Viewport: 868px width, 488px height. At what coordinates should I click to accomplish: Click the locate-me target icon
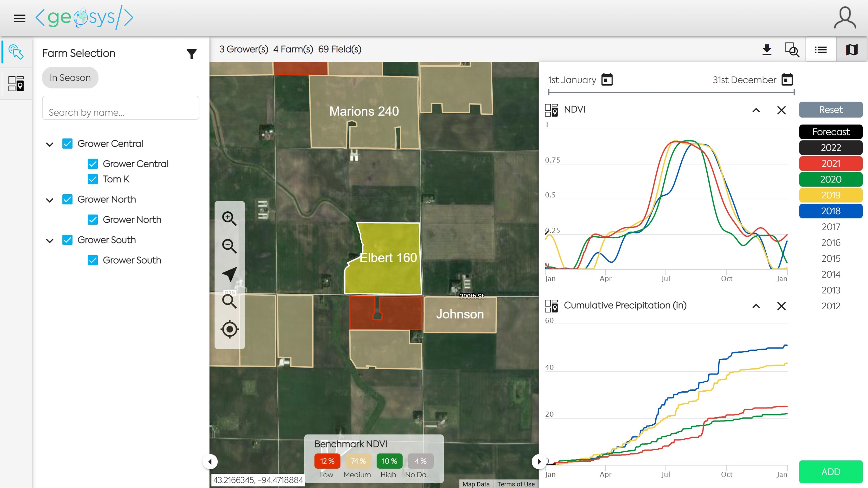(x=229, y=329)
